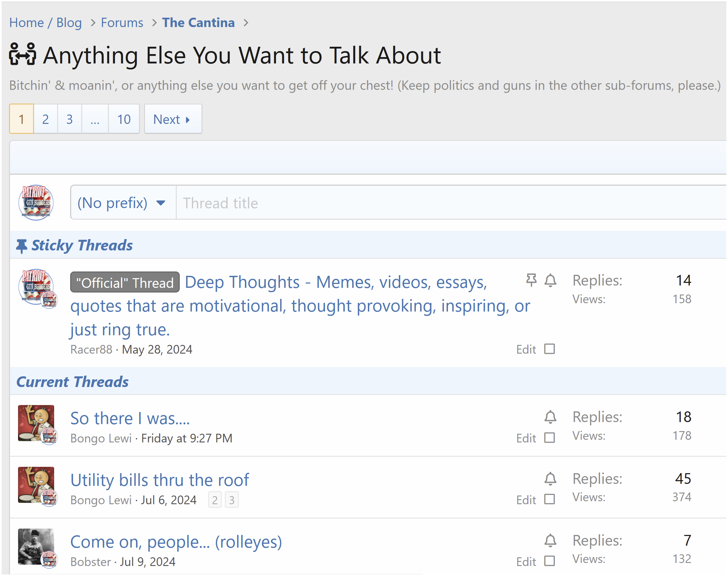Check the Utility bills thru the roof checkbox
Image resolution: width=728 pixels, height=576 pixels.
pos(550,500)
